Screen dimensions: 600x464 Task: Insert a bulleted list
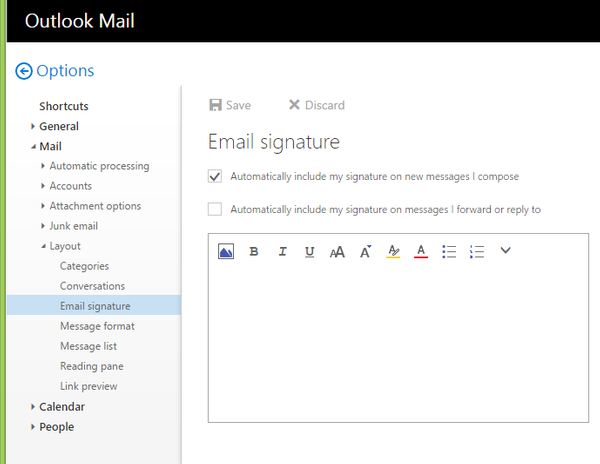tap(449, 252)
